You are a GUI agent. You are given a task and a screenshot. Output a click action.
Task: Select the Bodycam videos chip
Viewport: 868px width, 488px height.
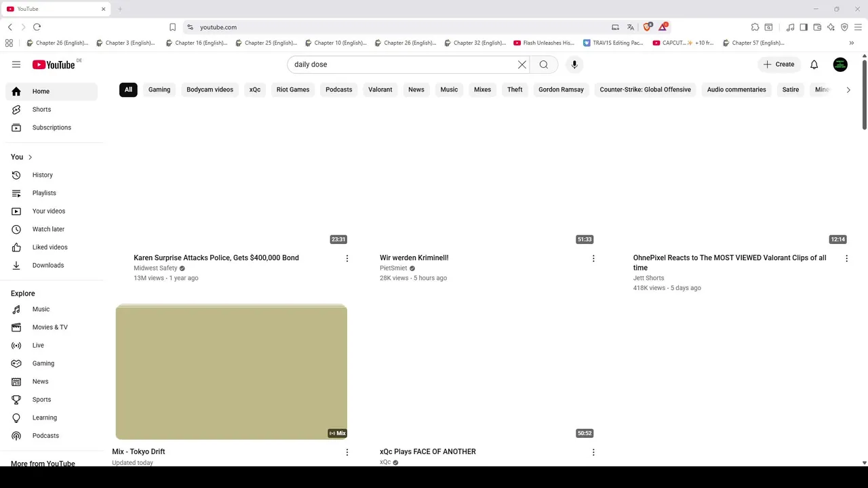click(x=210, y=89)
